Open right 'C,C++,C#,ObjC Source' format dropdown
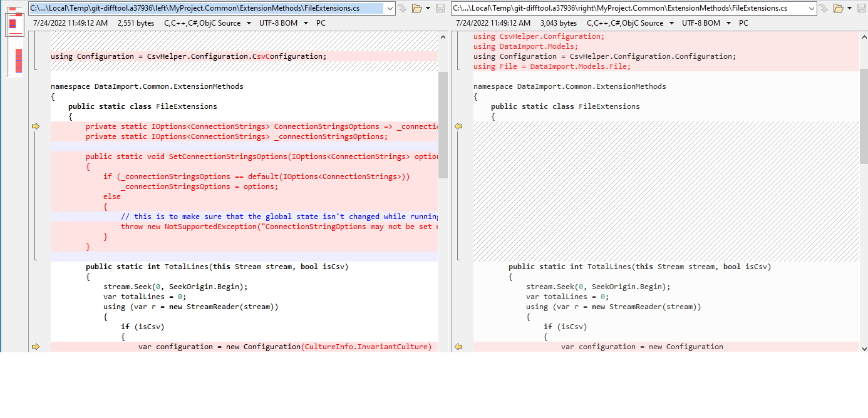The width and height of the screenshot is (868, 418). (x=631, y=23)
